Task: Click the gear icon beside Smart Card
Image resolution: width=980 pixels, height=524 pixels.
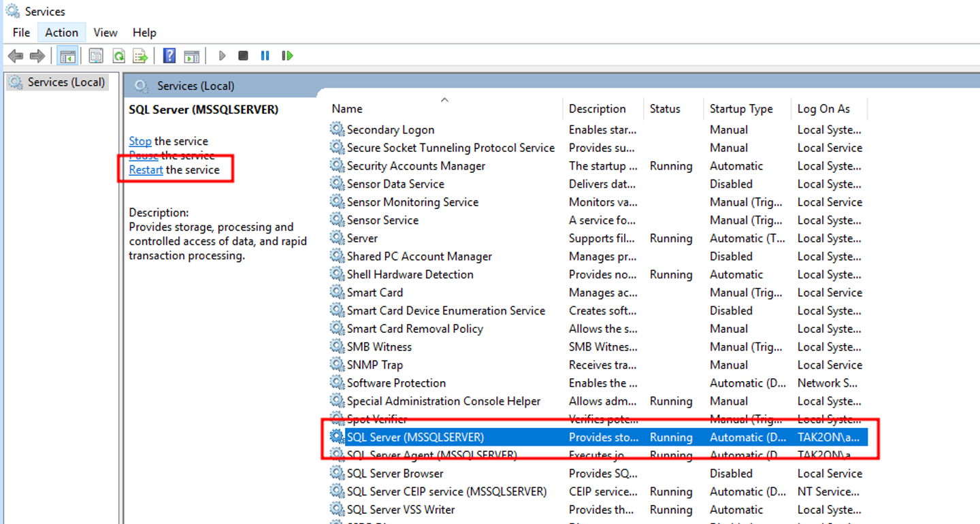Action: pos(337,292)
